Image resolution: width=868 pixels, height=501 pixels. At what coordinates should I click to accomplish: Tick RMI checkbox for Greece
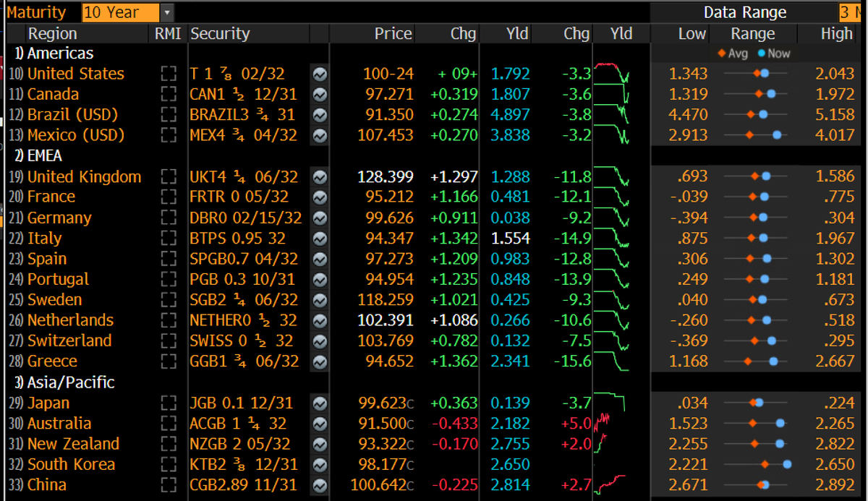point(169,361)
